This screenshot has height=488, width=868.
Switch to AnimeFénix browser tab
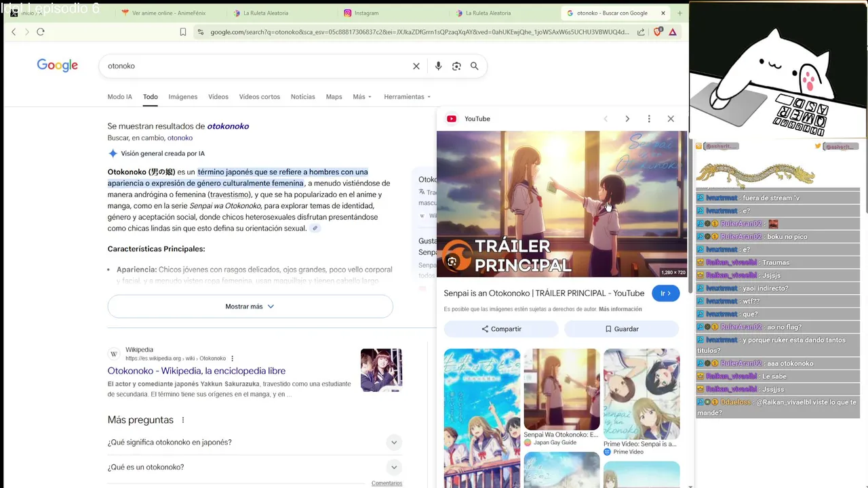pos(169,13)
